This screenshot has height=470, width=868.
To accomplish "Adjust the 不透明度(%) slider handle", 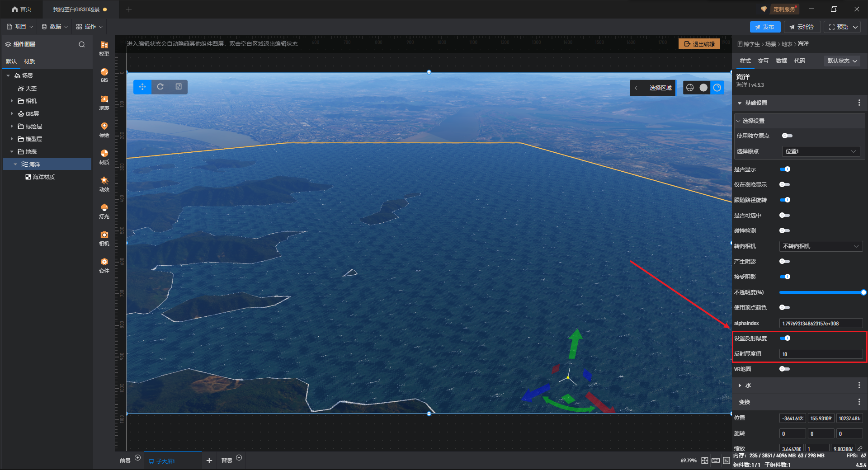I will pos(863,292).
